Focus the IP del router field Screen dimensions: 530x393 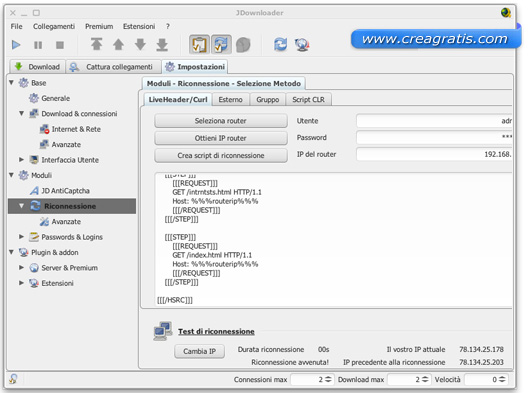[434, 154]
